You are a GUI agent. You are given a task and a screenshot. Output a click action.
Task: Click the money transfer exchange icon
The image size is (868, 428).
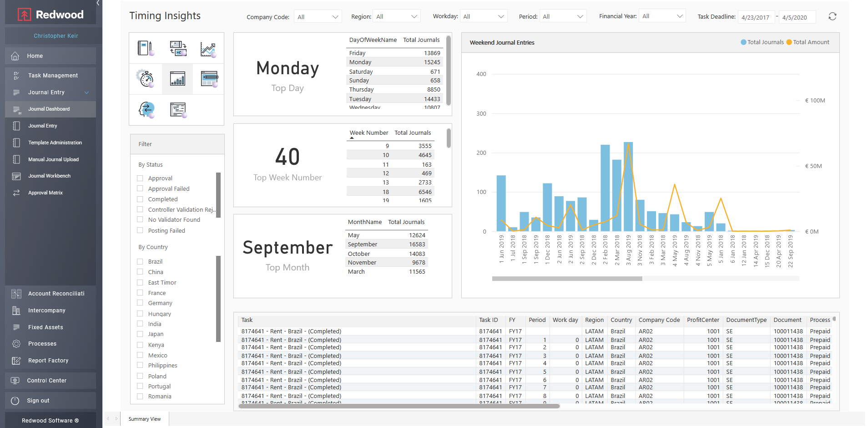177,48
